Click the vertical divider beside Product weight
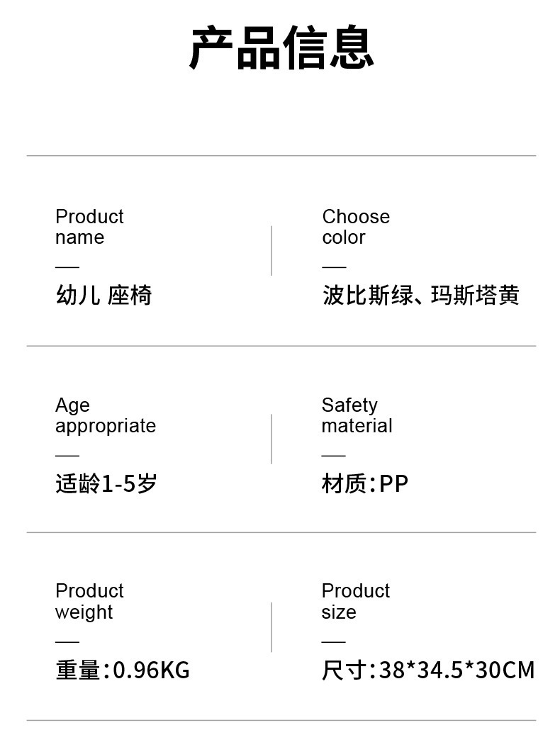The height and width of the screenshot is (747, 560). 271,627
